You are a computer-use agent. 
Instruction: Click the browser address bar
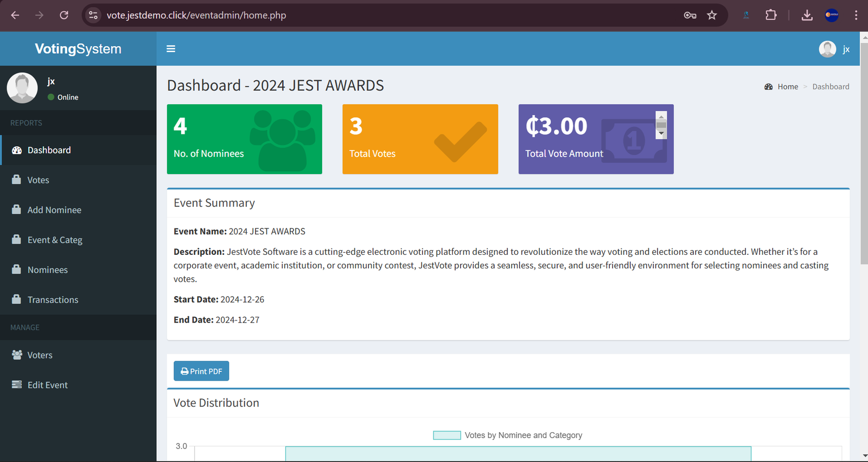point(380,15)
